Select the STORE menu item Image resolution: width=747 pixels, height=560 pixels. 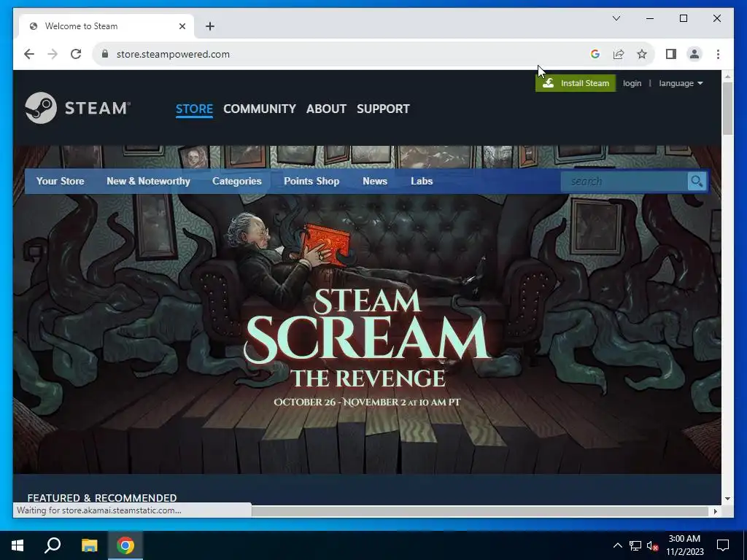pyautogui.click(x=194, y=109)
